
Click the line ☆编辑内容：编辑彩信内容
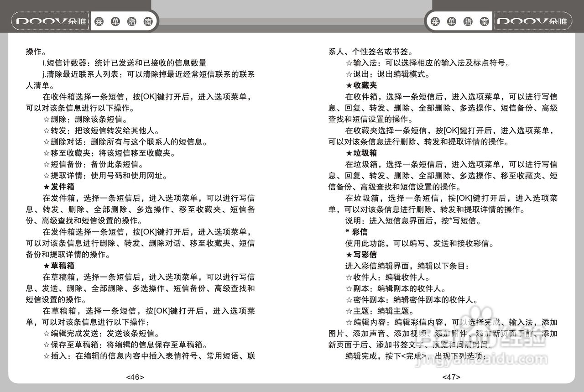452,322
